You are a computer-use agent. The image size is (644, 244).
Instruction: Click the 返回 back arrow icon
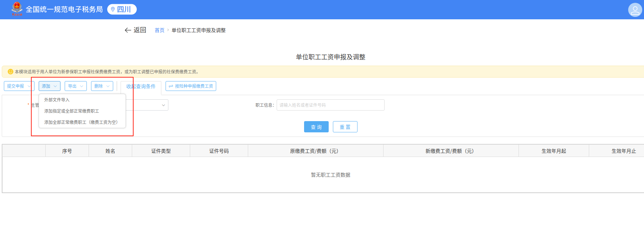(128, 31)
